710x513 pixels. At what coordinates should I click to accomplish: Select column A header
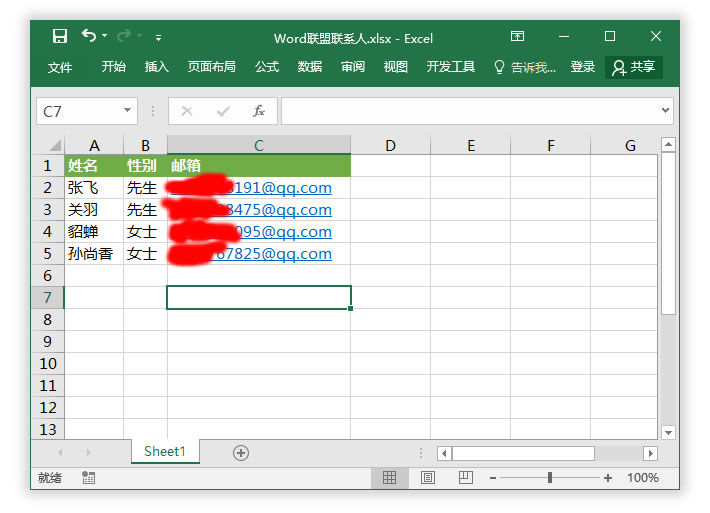94,145
